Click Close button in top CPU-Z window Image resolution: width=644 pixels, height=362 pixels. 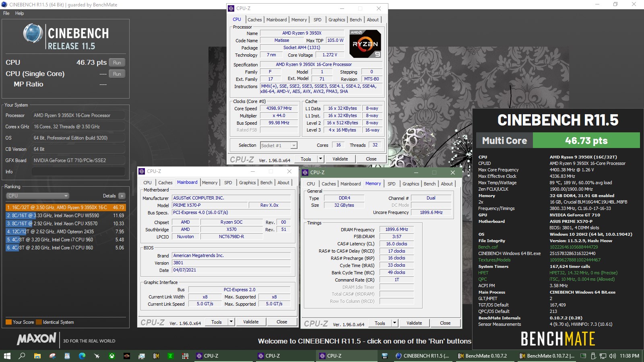[371, 159]
